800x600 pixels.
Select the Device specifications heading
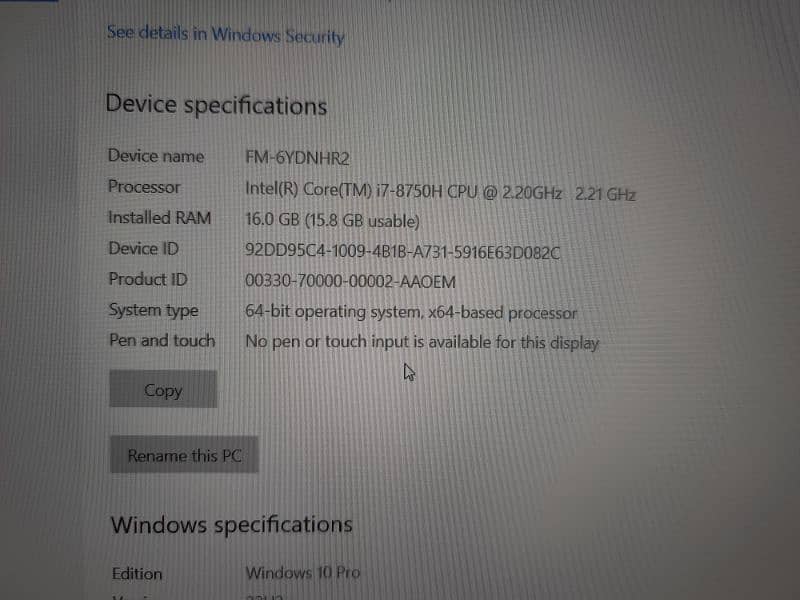216,105
